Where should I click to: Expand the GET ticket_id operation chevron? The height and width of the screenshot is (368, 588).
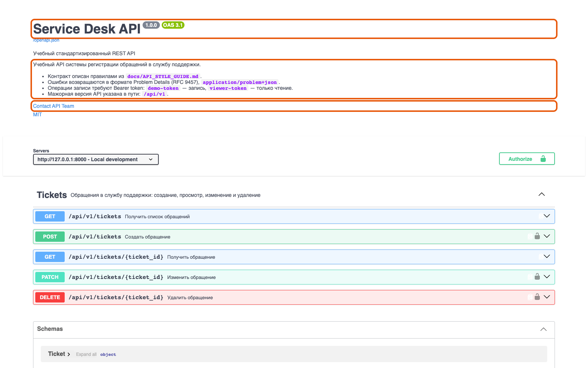tap(547, 256)
